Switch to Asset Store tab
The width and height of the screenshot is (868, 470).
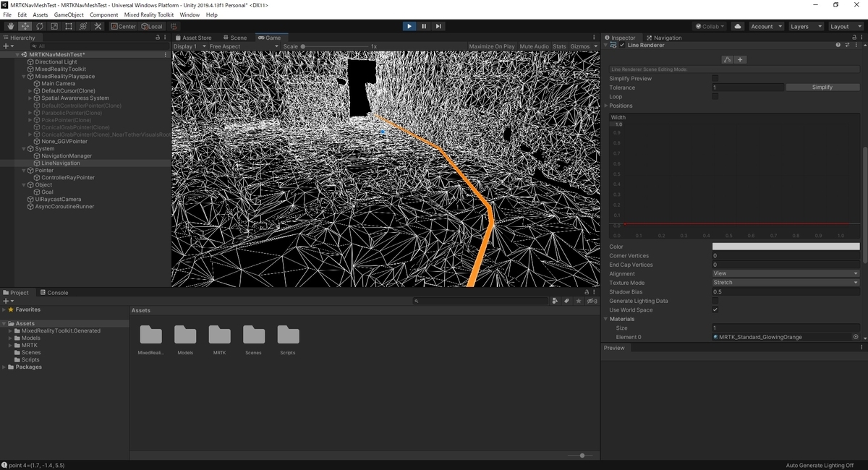pyautogui.click(x=193, y=38)
